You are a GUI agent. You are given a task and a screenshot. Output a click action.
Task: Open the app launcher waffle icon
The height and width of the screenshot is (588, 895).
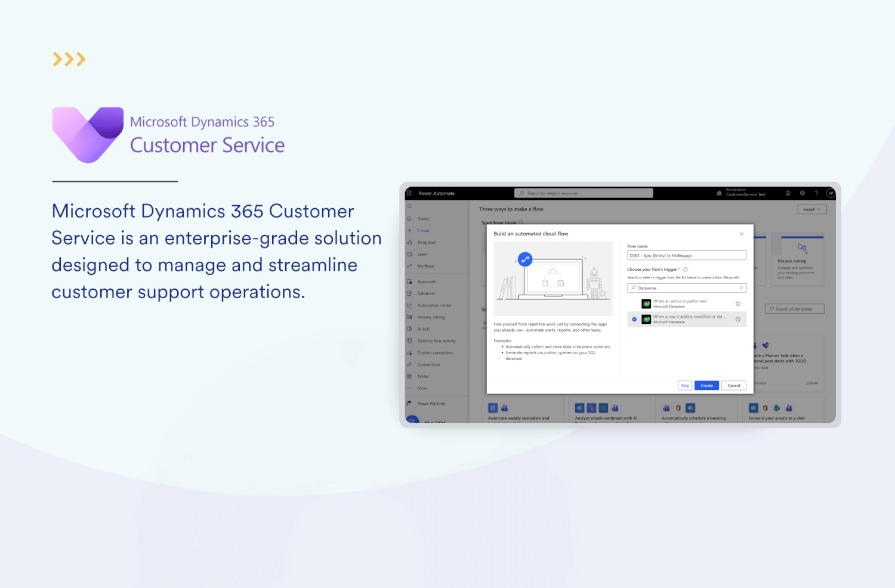[x=409, y=193]
